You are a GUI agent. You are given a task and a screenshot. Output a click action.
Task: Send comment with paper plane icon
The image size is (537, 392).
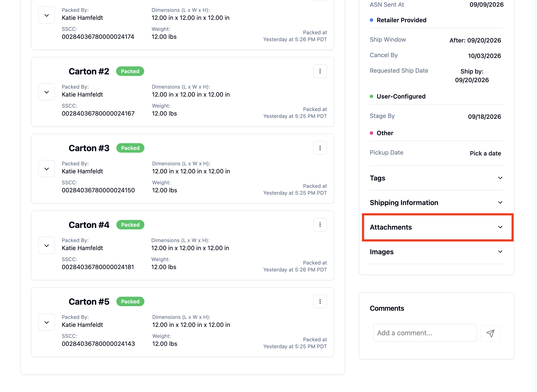[490, 333]
